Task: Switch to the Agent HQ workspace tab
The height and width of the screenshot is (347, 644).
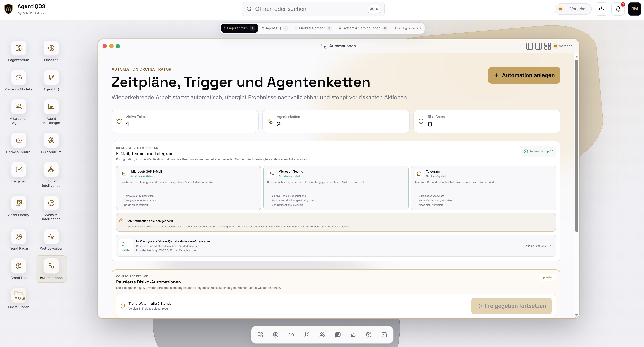Action: (x=275, y=28)
